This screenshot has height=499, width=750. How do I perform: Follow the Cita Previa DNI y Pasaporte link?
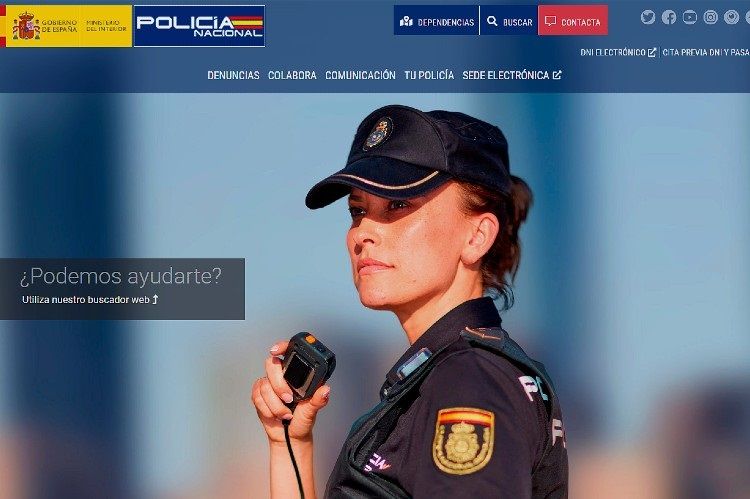pos(706,52)
